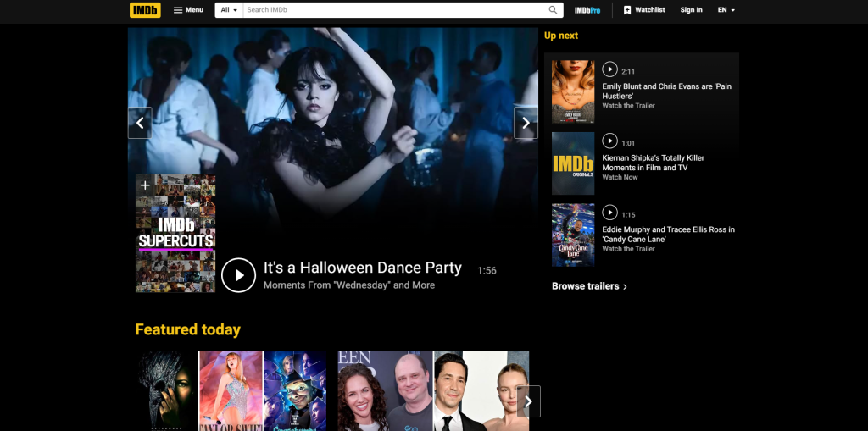Play the Candy Cane Lane trailer
This screenshot has height=431, width=868.
tap(609, 213)
